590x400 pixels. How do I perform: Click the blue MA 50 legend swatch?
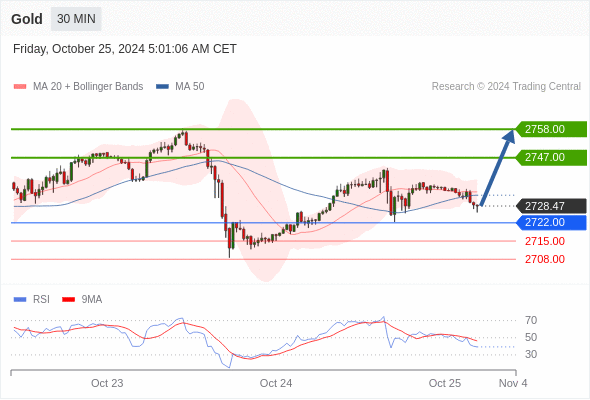pos(162,87)
